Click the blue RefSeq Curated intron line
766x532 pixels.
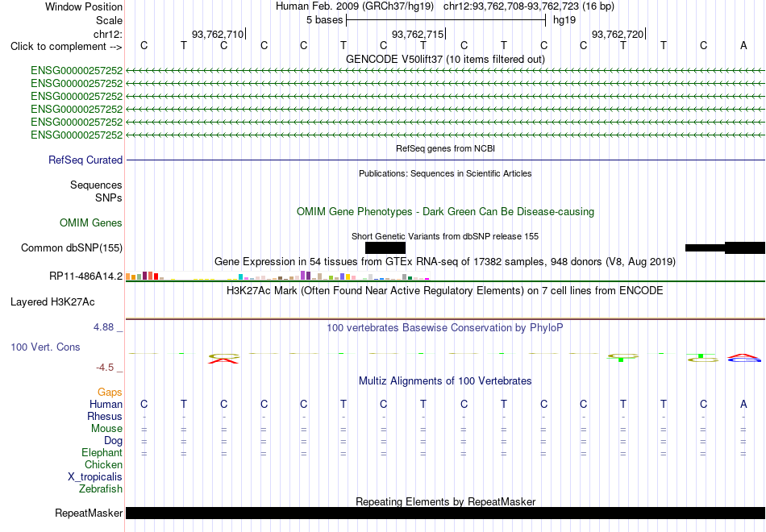coord(445,160)
